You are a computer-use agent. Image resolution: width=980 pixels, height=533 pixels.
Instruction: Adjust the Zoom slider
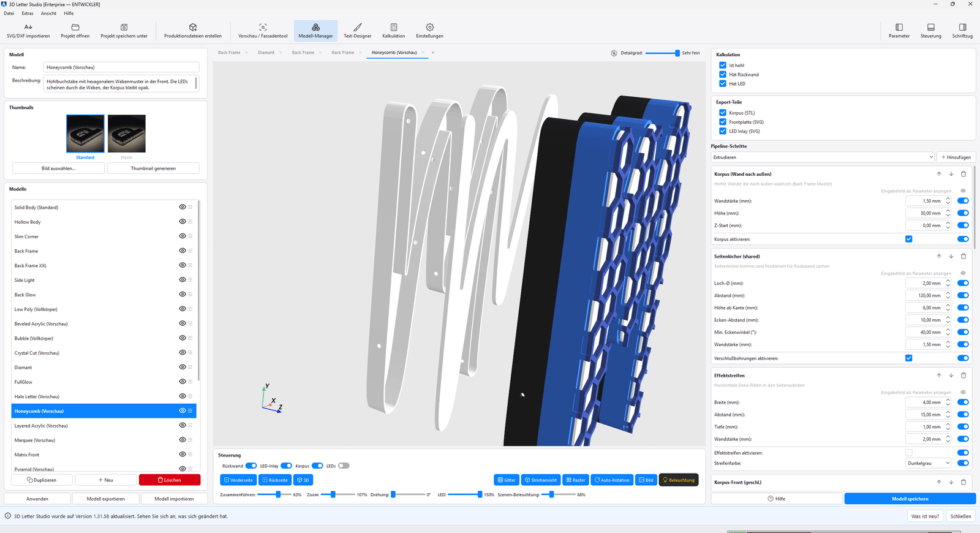click(338, 494)
